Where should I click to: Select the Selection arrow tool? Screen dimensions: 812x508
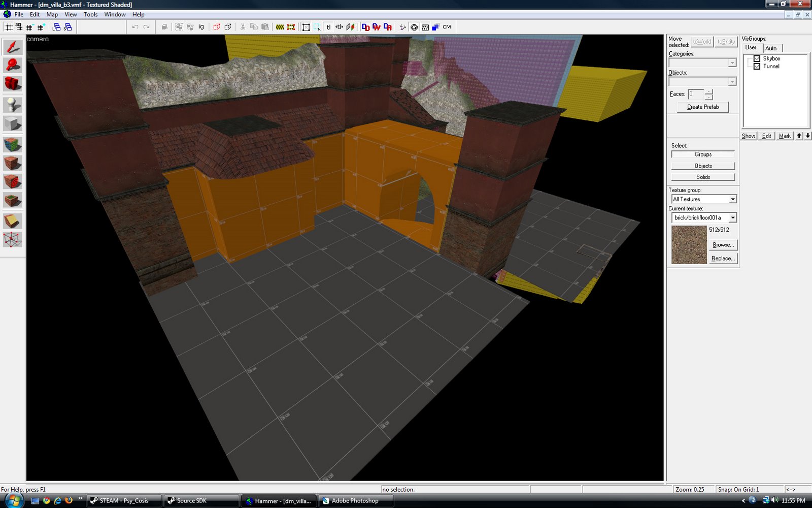(x=13, y=47)
